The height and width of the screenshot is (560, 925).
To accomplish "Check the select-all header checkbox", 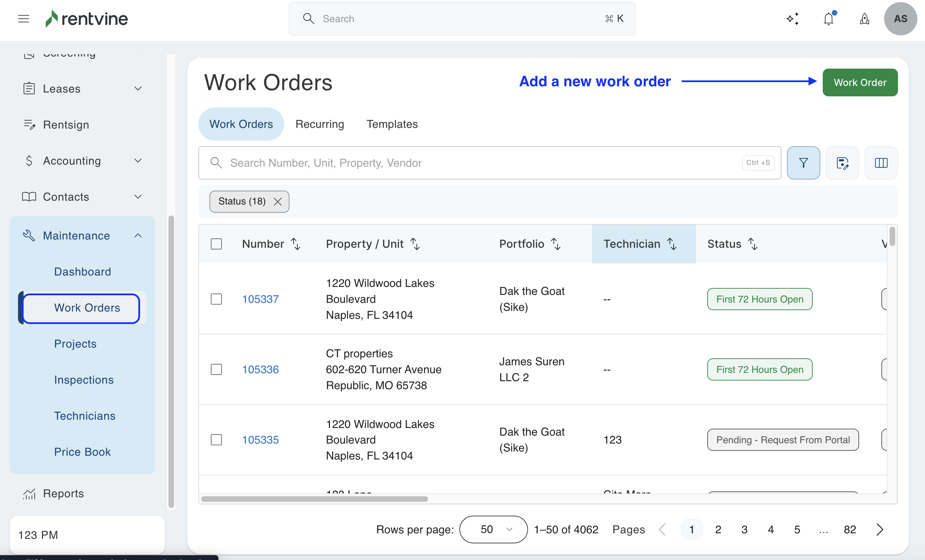I will pos(216,244).
